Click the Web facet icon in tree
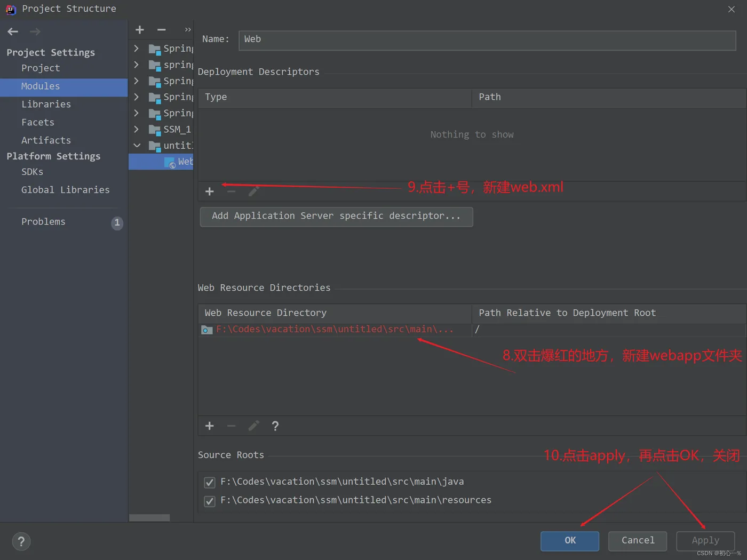 pos(170,162)
